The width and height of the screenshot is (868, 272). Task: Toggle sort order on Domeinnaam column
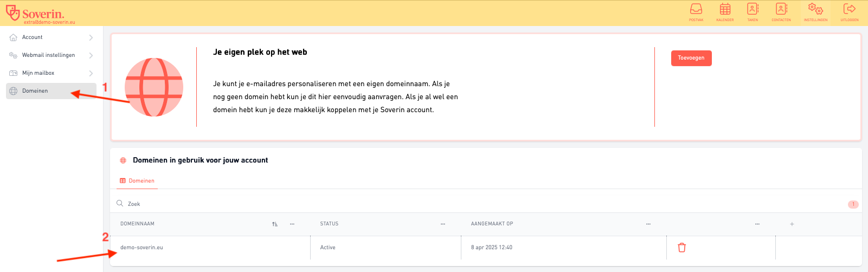(275, 224)
